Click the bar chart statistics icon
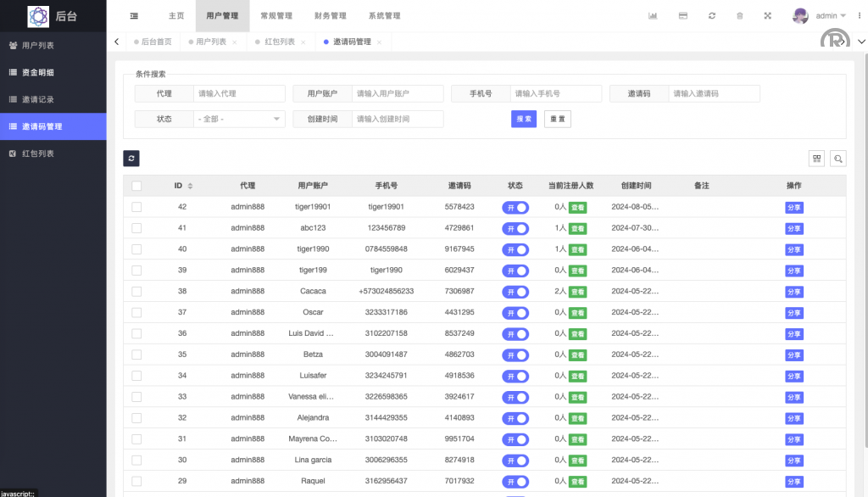868x497 pixels. 653,16
